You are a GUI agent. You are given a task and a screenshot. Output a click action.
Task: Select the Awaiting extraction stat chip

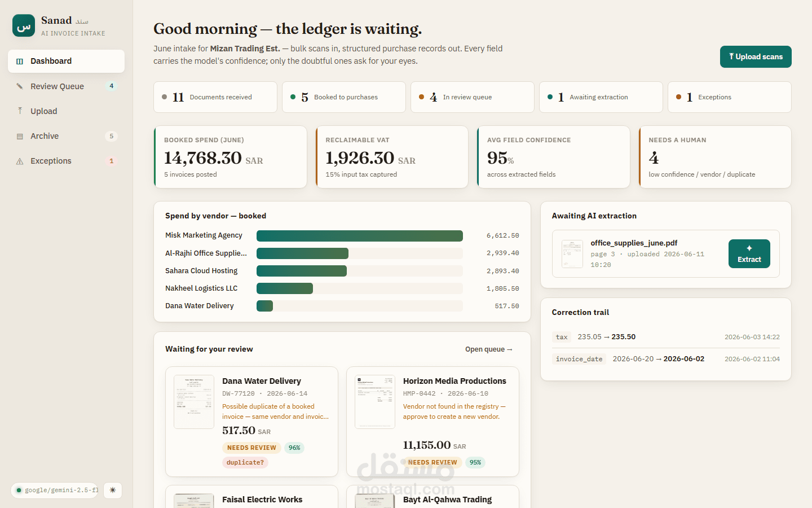tap(601, 97)
